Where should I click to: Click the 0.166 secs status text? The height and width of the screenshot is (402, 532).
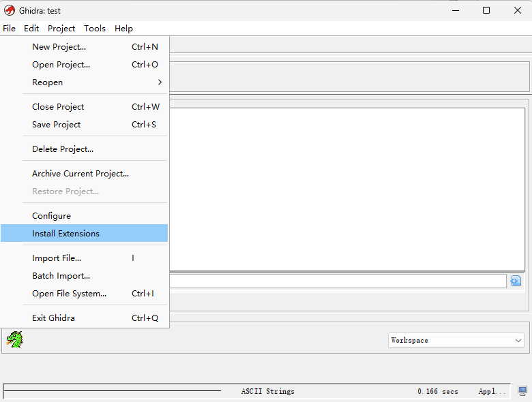tap(438, 391)
